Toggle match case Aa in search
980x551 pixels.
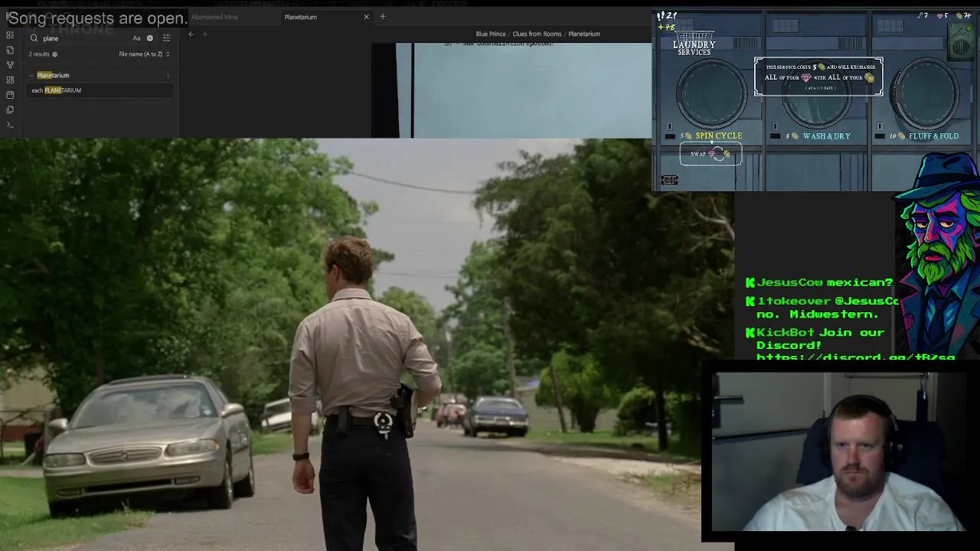pos(136,38)
